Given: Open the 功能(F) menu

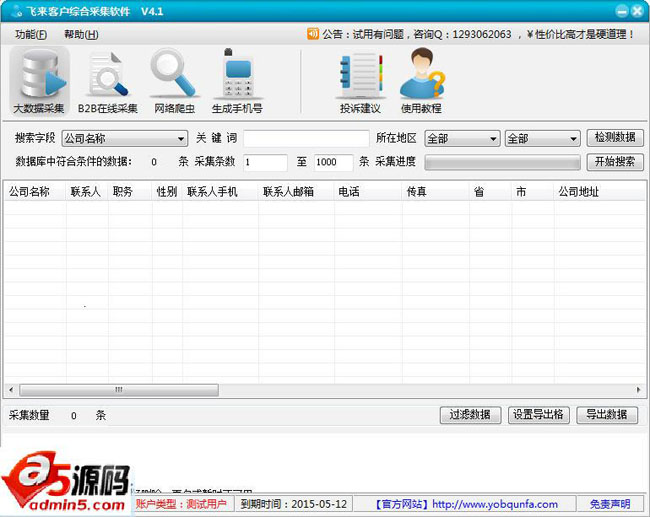Looking at the screenshot, I should [x=31, y=34].
